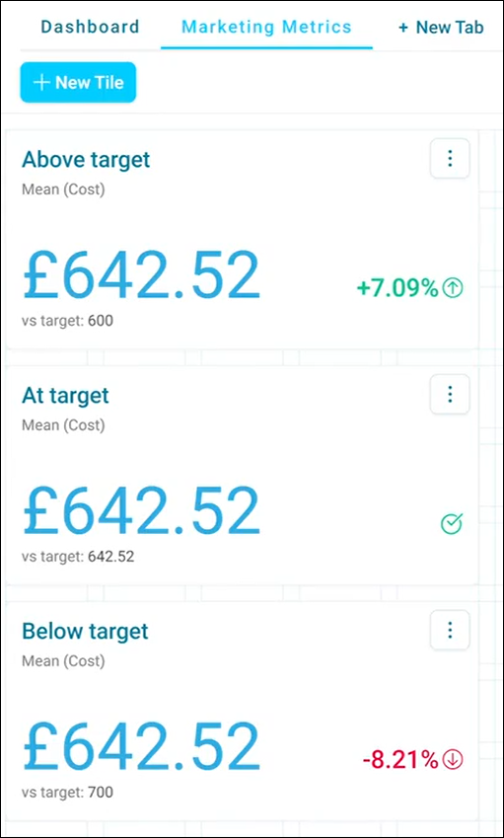This screenshot has width=504, height=838.
Task: Click the green checkmark at-target icon
Action: click(452, 524)
